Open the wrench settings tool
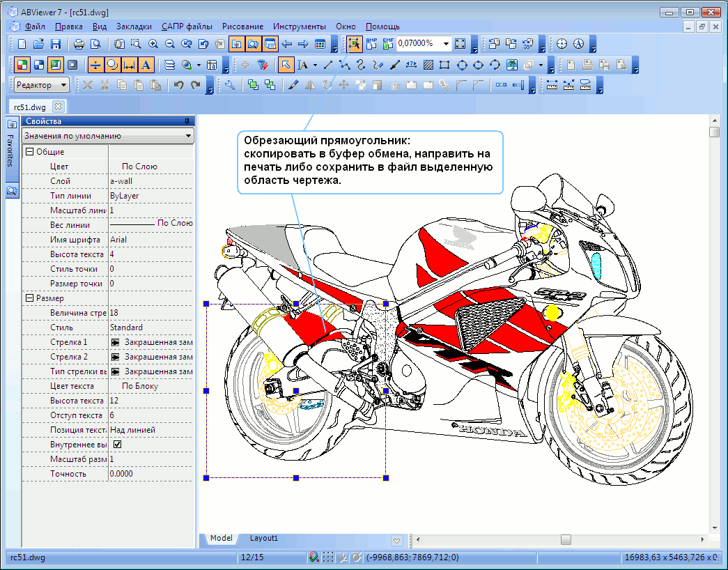Screen dimensions: 728x570 [x=229, y=85]
